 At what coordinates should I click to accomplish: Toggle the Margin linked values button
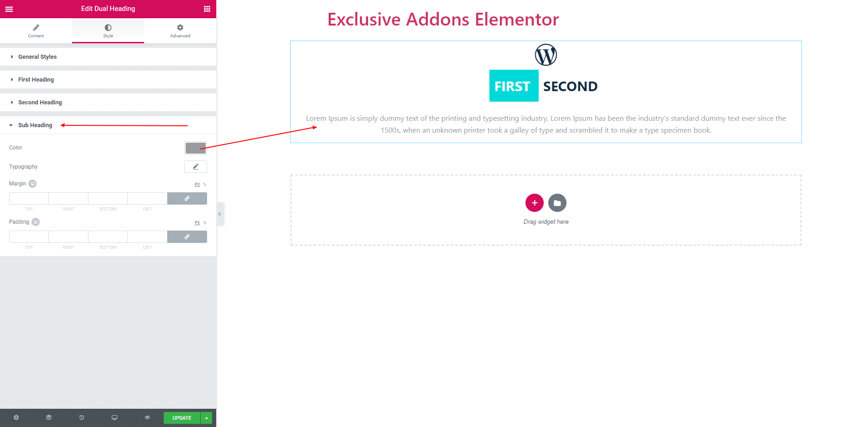187,199
